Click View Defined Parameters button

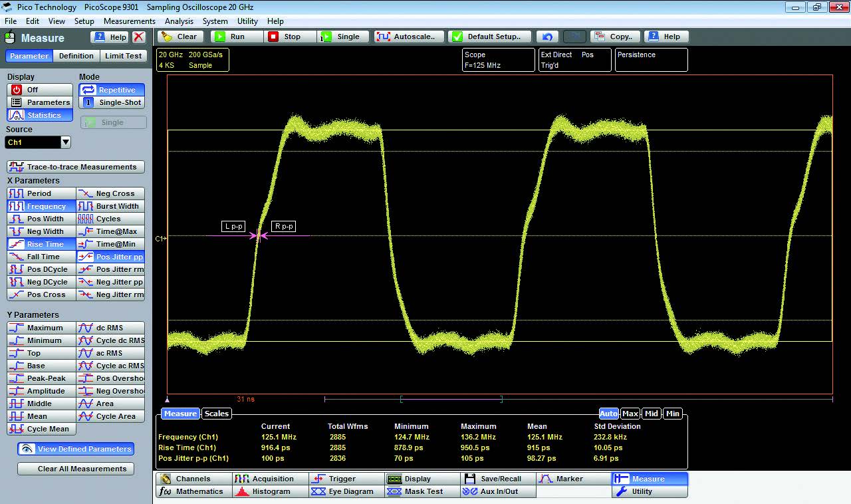(x=76, y=449)
